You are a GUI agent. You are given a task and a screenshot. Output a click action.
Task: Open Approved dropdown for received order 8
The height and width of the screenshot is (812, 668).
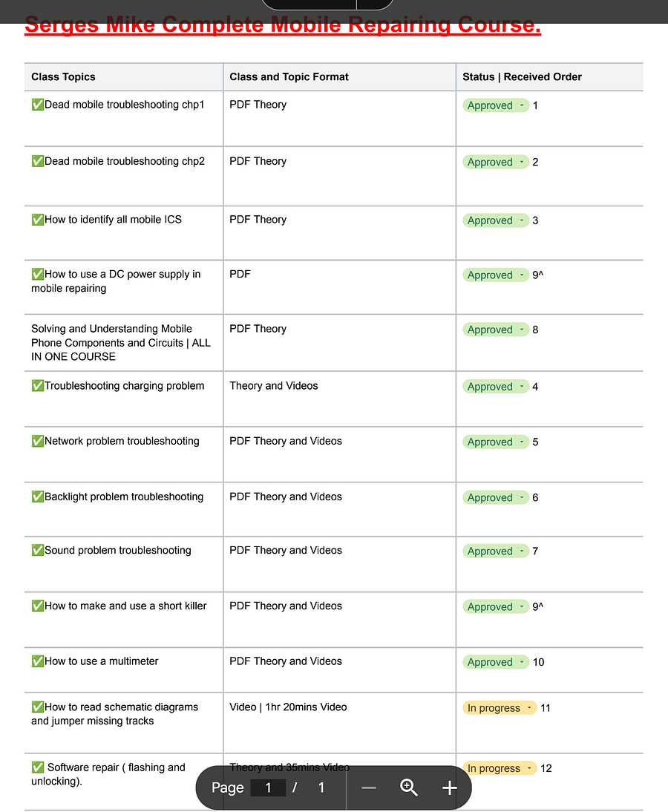click(x=496, y=330)
